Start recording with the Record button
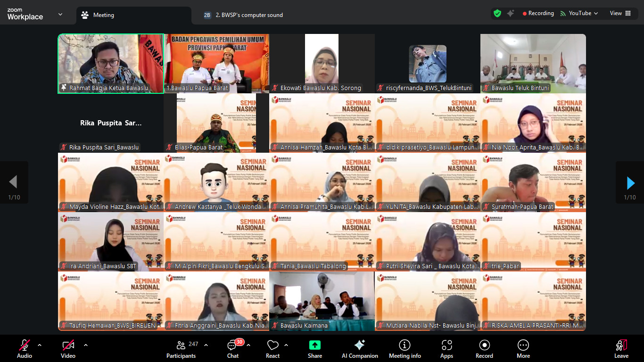The height and width of the screenshot is (362, 644). (x=484, y=346)
